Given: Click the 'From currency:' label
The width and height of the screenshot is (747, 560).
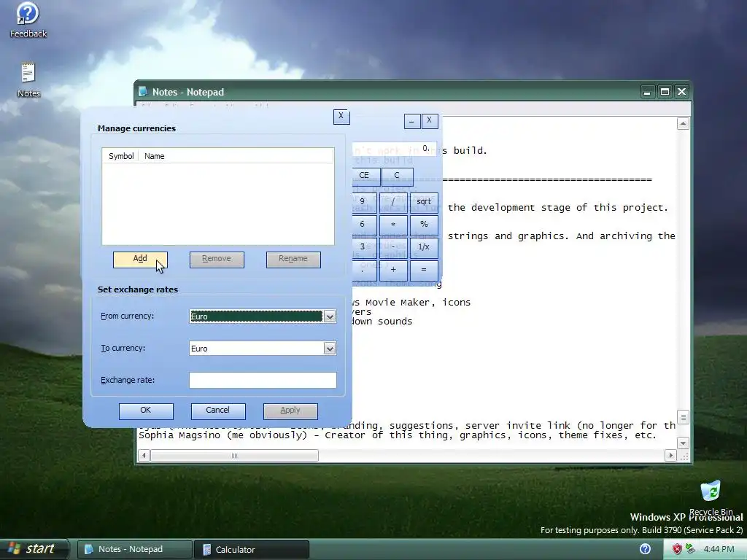Looking at the screenshot, I should (127, 316).
